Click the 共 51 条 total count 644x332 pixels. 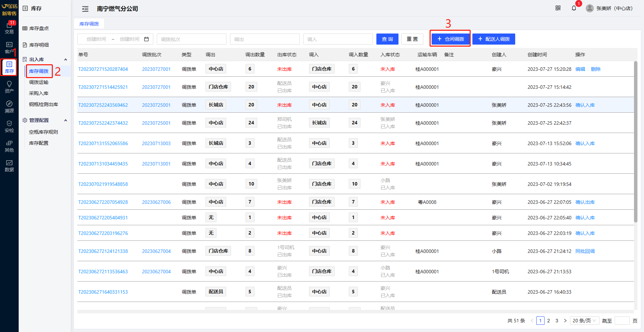pyautogui.click(x=516, y=321)
